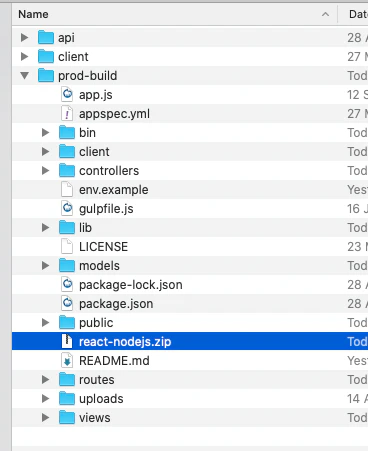Image resolution: width=368 pixels, height=451 pixels.
Task: Expand the views folder
Action: pyautogui.click(x=45, y=418)
